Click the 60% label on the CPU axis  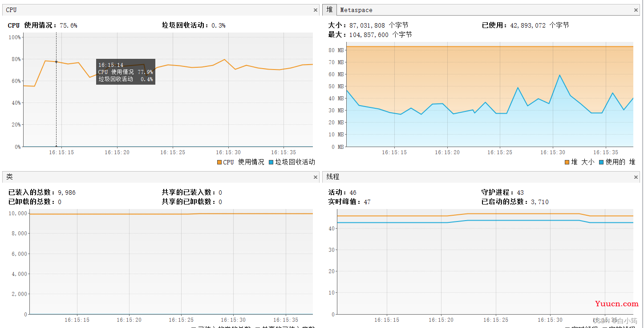click(16, 81)
